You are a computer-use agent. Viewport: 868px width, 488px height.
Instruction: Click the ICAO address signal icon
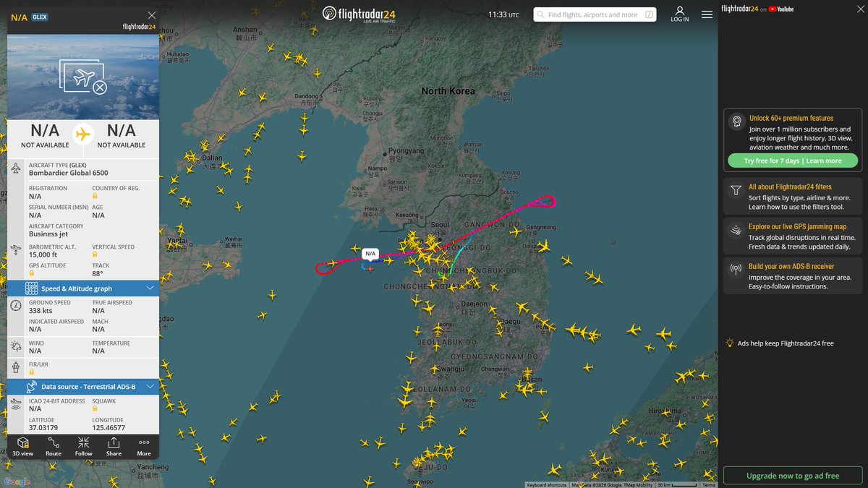click(16, 404)
